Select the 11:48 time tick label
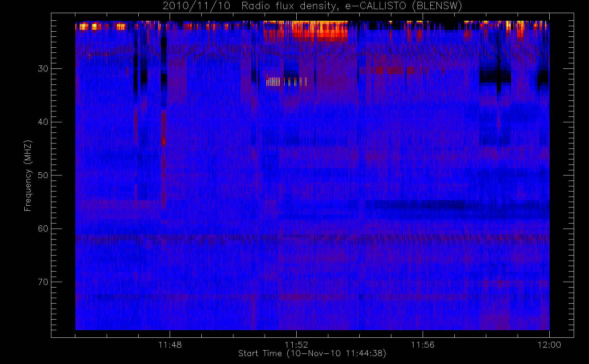 [170, 345]
